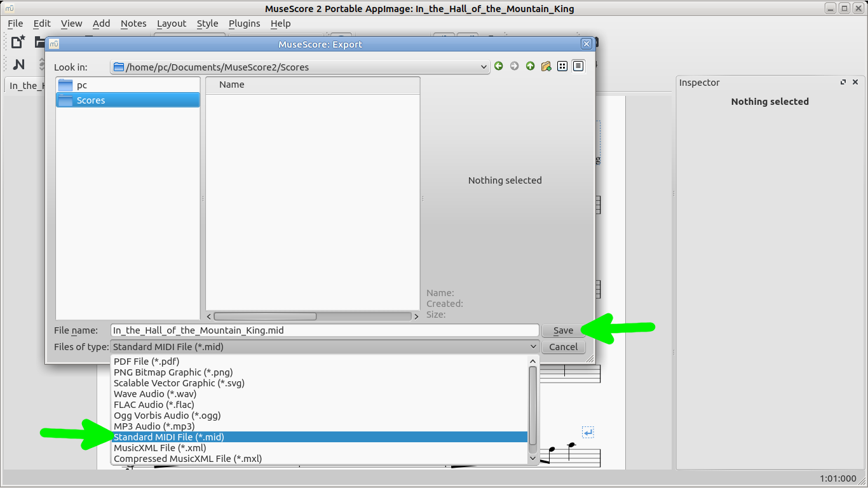Select the Scores folder in sidebar

tap(128, 100)
